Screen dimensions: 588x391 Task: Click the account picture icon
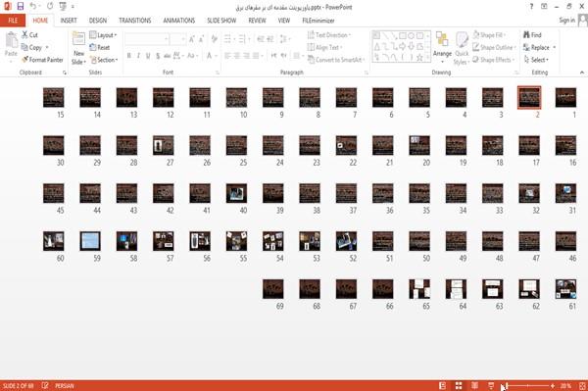tap(583, 21)
